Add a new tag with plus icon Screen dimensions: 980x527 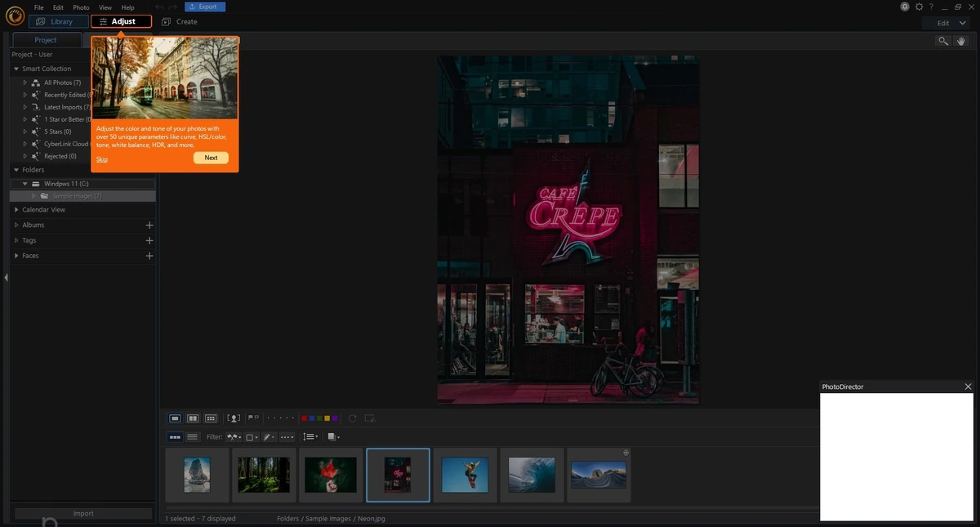(149, 240)
